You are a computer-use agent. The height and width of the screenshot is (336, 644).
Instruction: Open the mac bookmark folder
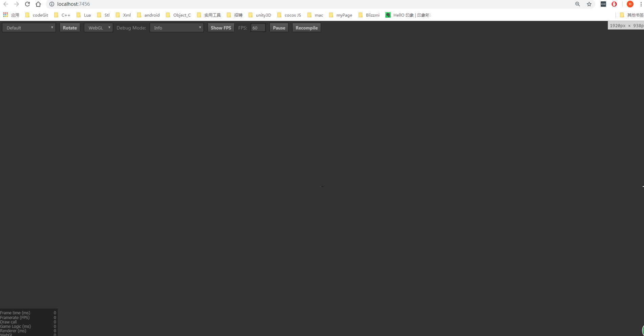315,15
